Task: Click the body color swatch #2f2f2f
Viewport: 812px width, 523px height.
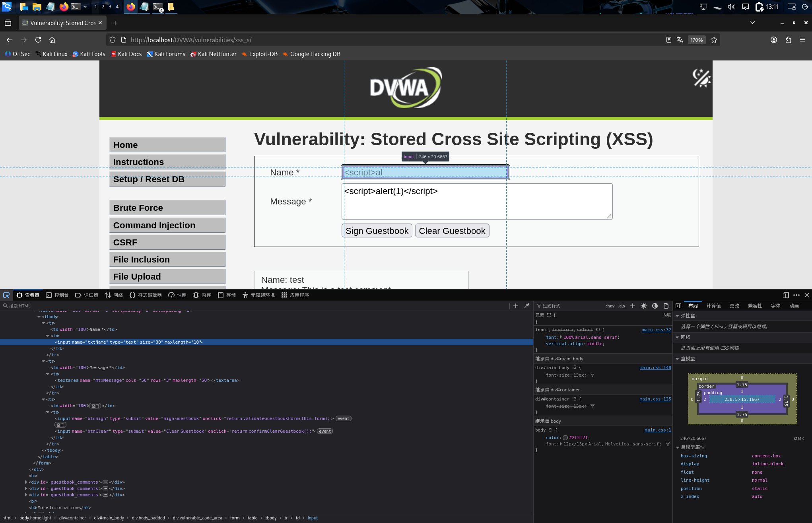Action: 565,437
